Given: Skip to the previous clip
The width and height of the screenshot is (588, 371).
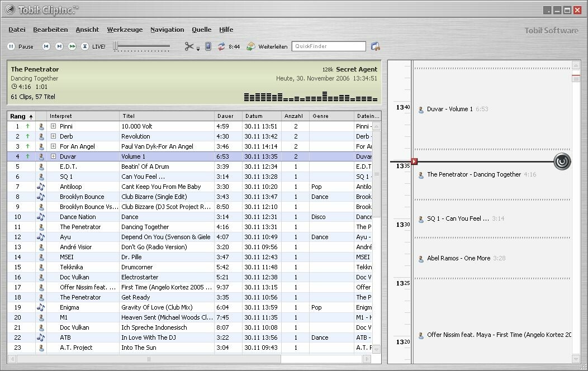Looking at the screenshot, I should coord(46,46).
